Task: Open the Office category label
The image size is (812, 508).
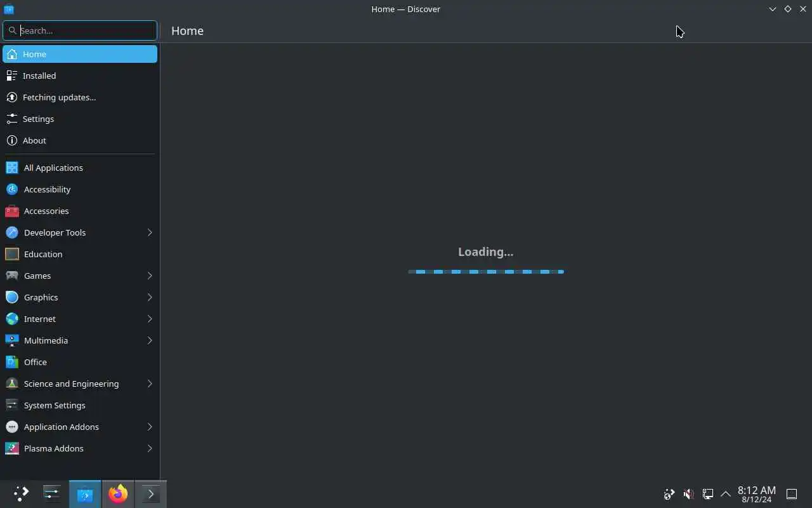Action: tap(36, 362)
